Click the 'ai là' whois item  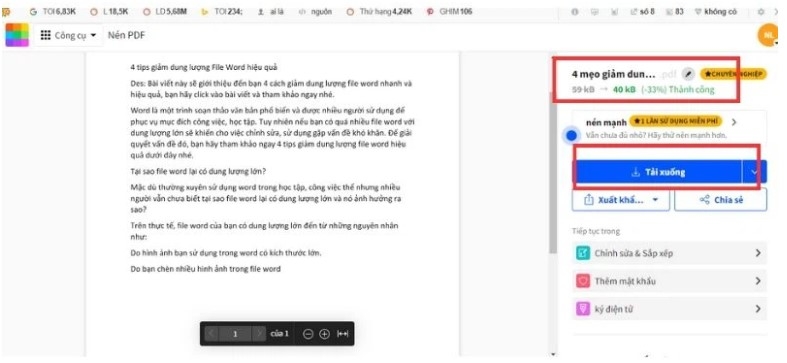(x=270, y=12)
